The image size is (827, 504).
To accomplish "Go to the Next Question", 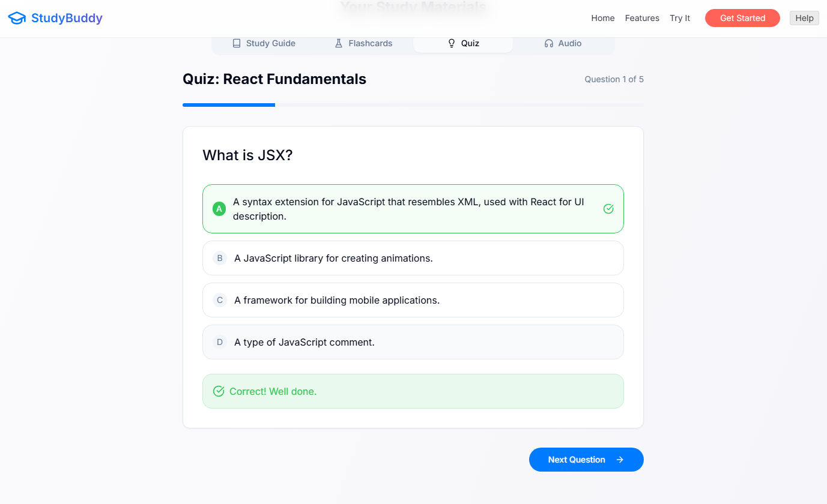I will click(586, 460).
